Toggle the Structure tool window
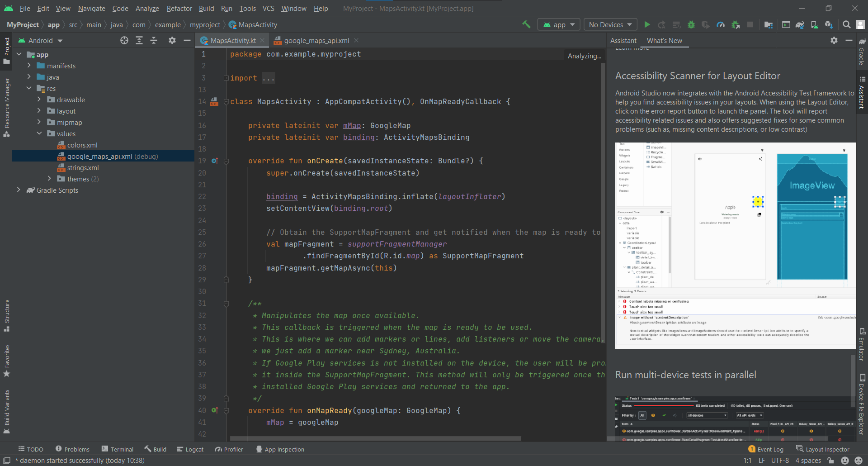 coord(7,315)
